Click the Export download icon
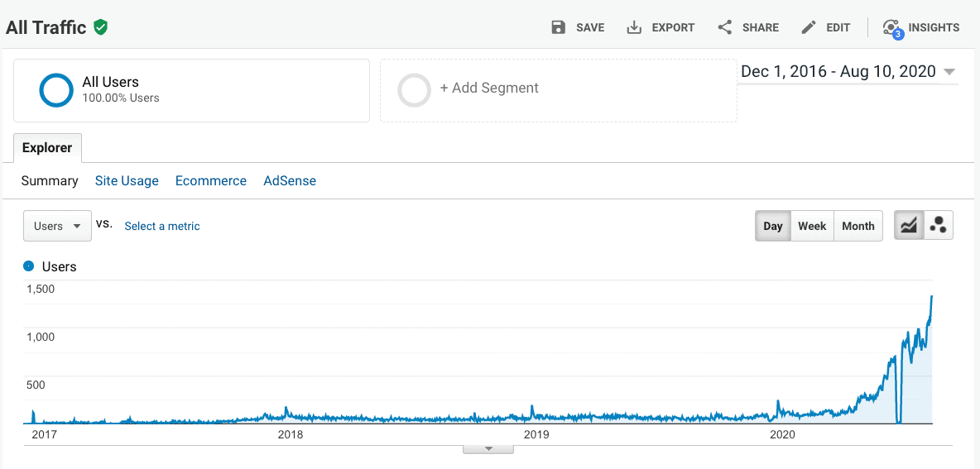 (x=635, y=27)
